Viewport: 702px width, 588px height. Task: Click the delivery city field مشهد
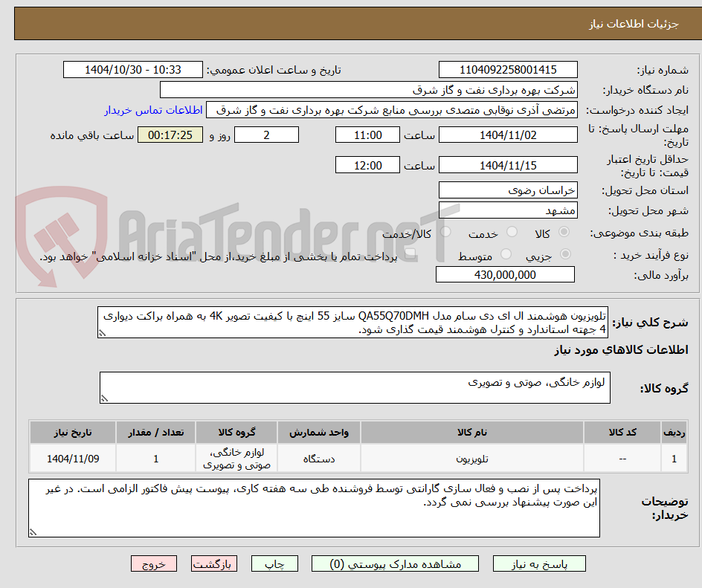[508, 210]
